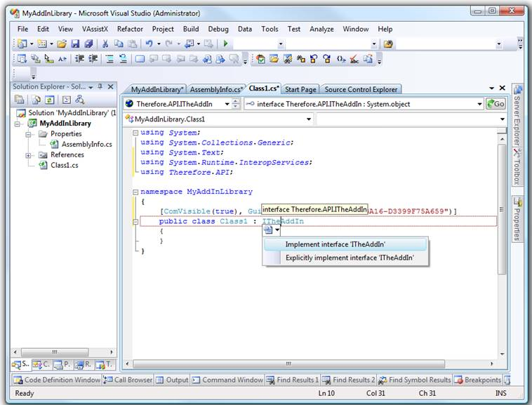Open the Analyze menu
Image resolution: width=532 pixels, height=405 pixels.
coord(321,29)
